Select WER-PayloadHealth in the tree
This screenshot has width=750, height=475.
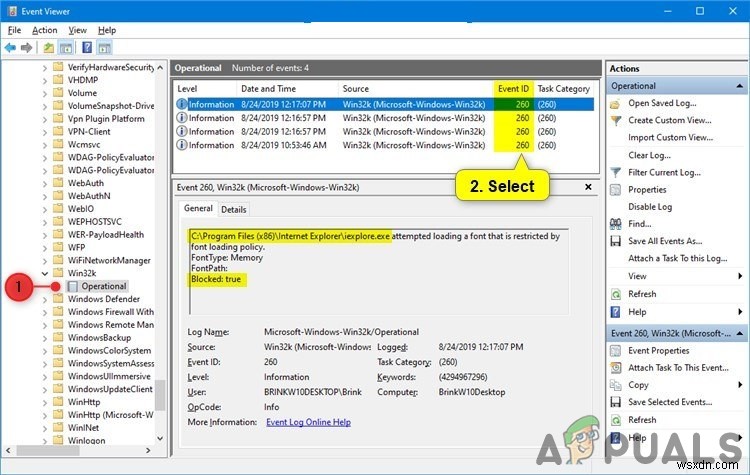tap(106, 235)
